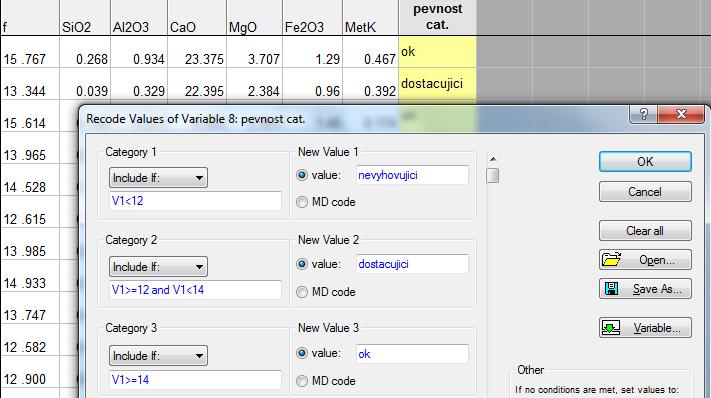Image resolution: width=711 pixels, height=398 pixels.
Task: Open Category 3 Include If dropdown
Action: click(158, 355)
